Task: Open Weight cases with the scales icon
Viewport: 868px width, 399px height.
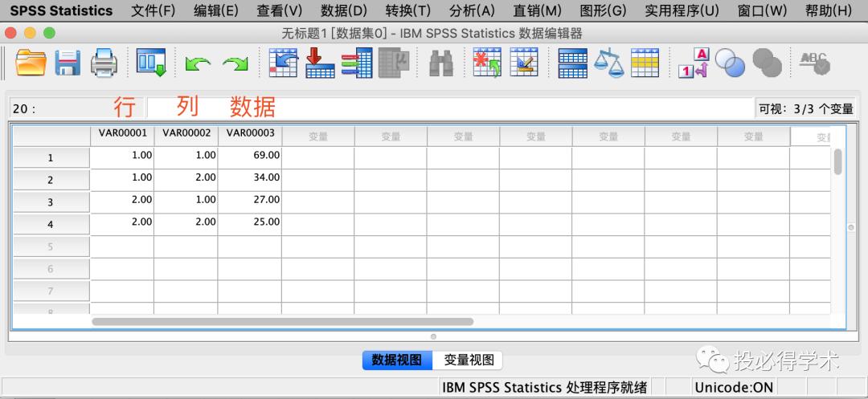Action: click(608, 63)
